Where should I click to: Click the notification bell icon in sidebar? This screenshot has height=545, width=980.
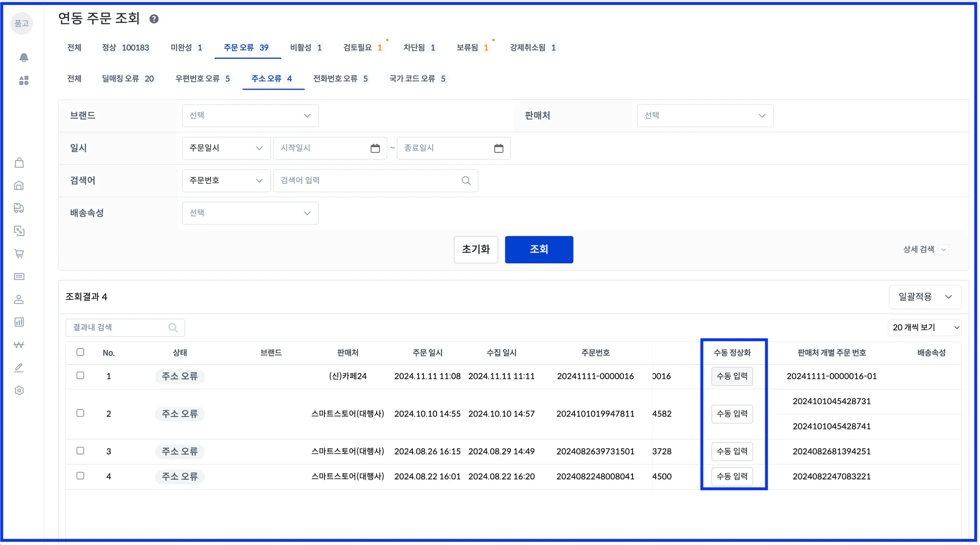click(x=23, y=57)
